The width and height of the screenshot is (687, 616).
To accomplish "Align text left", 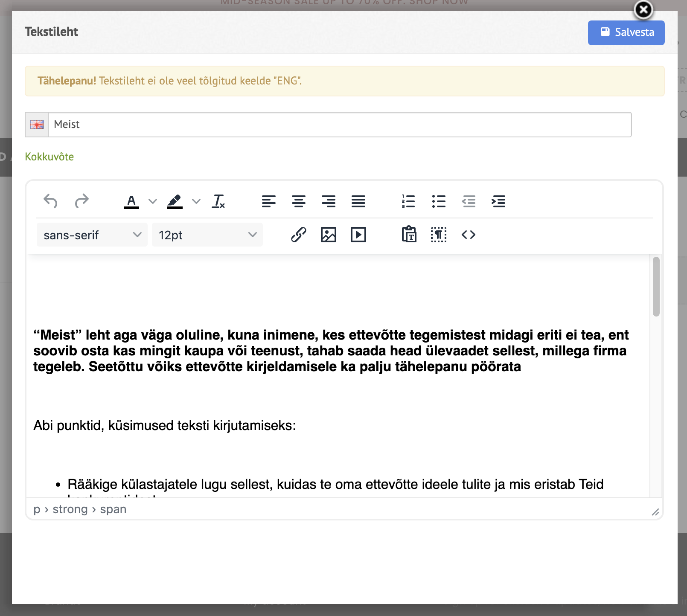I will point(269,201).
